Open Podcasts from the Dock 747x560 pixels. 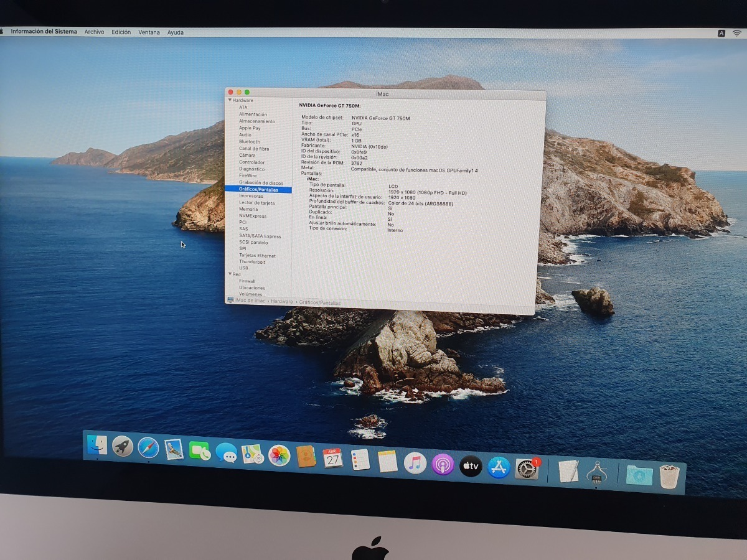pos(443,465)
